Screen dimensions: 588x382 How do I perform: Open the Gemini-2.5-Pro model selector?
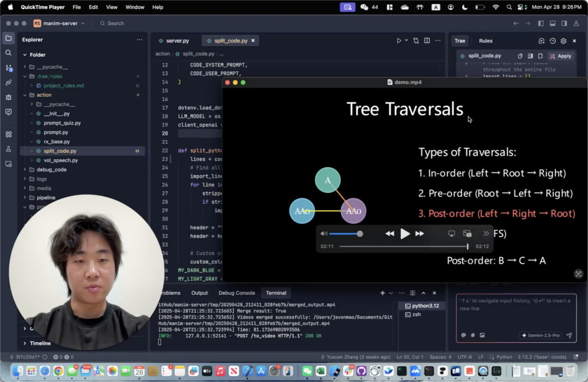pos(541,335)
